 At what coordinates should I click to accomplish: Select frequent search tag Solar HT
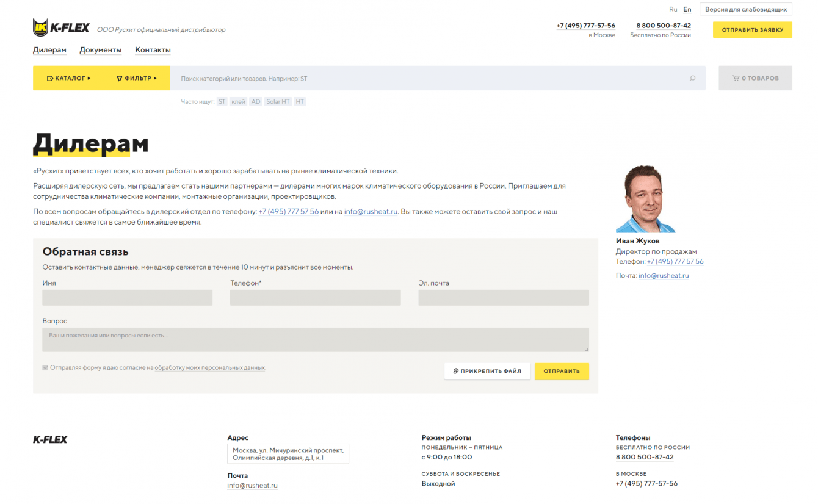pos(278,101)
